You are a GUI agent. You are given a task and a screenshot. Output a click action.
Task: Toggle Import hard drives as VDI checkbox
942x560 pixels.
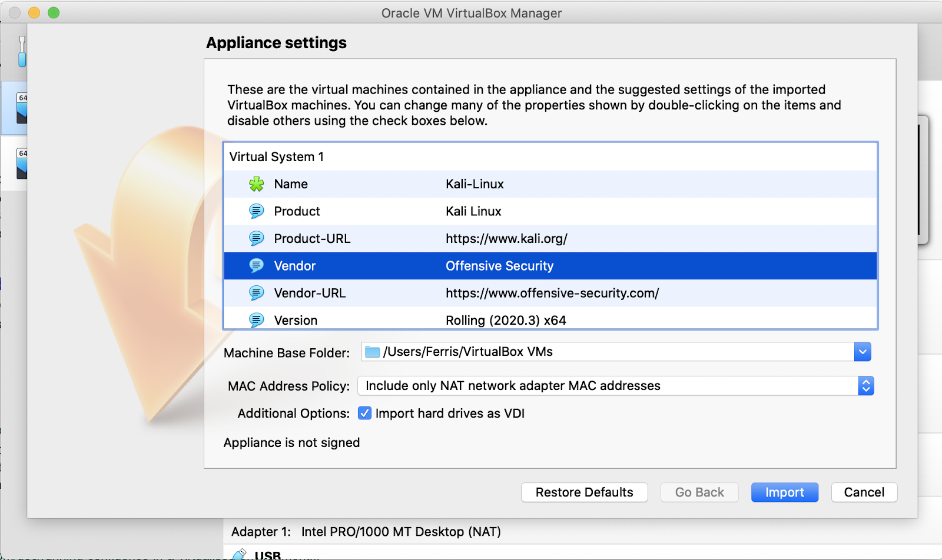[x=365, y=413]
